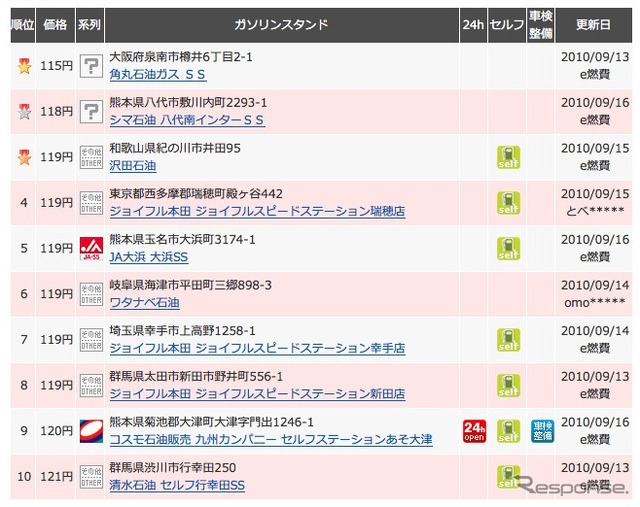Screen dimensions: 640x507
Task: Select the omo***** updater name
Action: click(594, 303)
